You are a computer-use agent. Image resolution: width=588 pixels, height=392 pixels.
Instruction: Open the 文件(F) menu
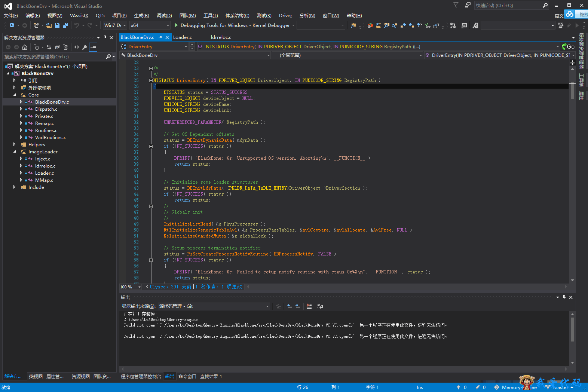point(11,16)
